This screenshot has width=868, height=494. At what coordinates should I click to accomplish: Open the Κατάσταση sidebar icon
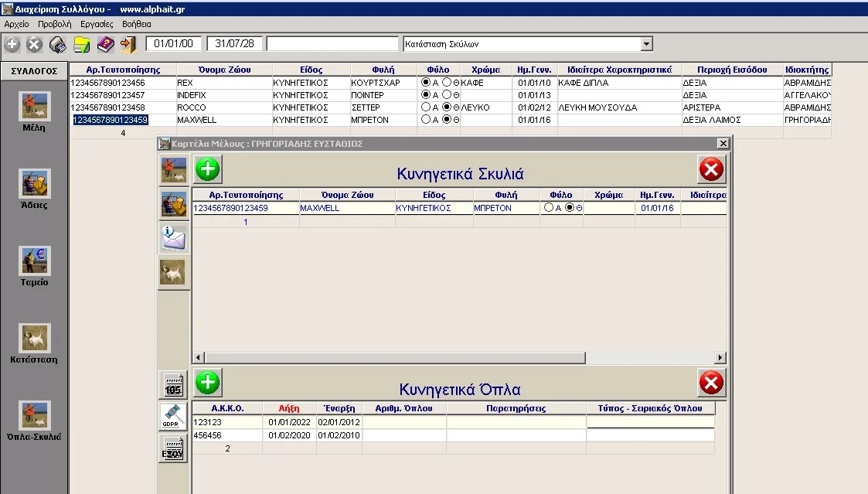(36, 339)
